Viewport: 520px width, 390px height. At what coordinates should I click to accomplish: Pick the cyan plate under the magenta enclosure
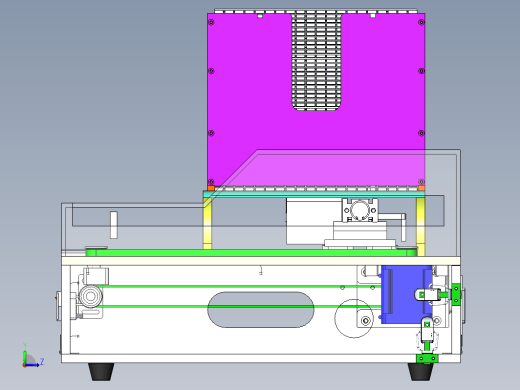point(314,194)
